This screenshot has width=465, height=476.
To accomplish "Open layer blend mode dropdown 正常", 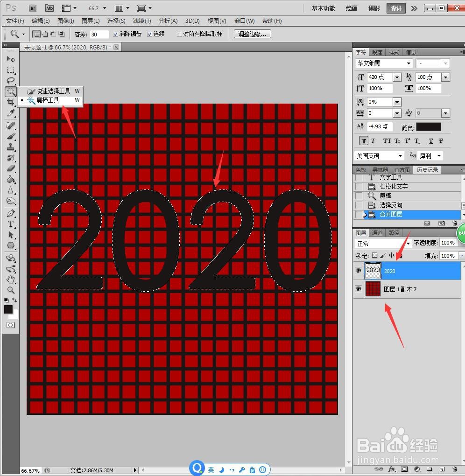I will (x=383, y=243).
